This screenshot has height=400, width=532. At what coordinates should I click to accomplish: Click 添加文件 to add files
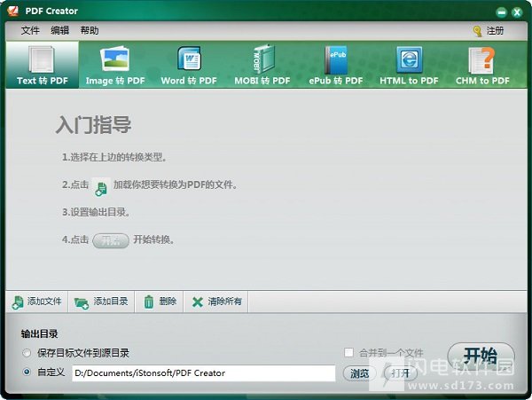[x=37, y=302]
